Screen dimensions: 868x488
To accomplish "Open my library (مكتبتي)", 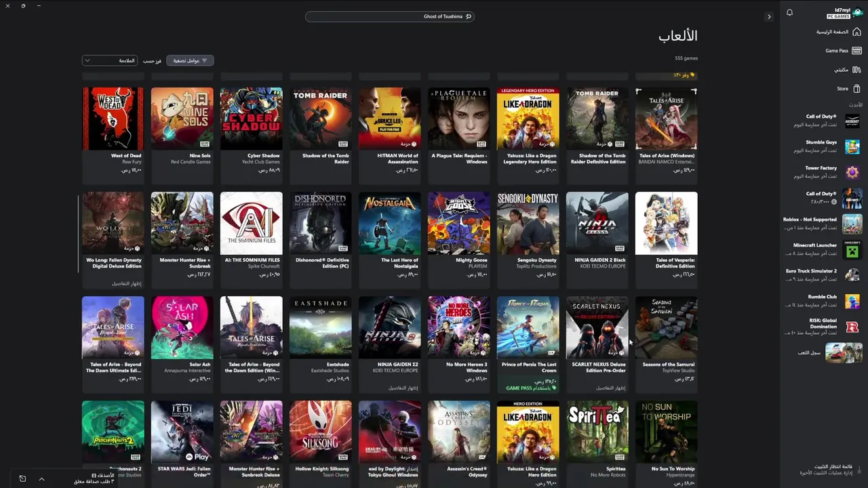I will point(847,69).
